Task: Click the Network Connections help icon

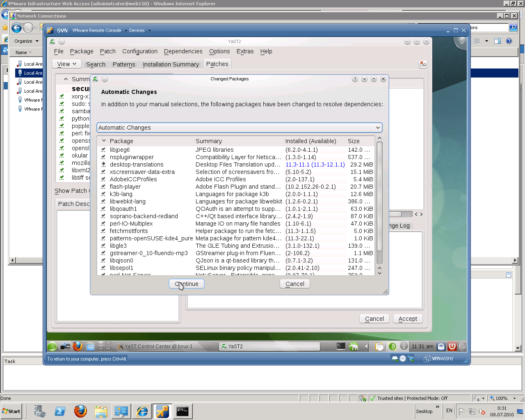Action: (x=509, y=41)
